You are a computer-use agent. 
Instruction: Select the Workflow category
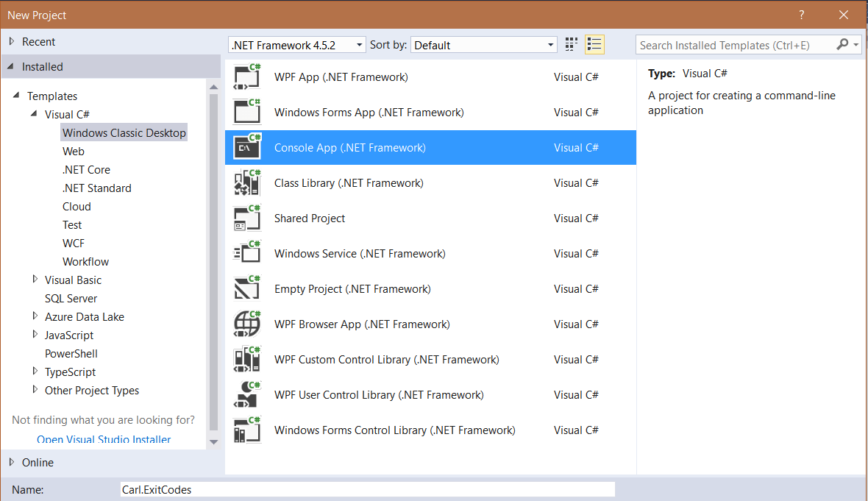pyautogui.click(x=85, y=261)
